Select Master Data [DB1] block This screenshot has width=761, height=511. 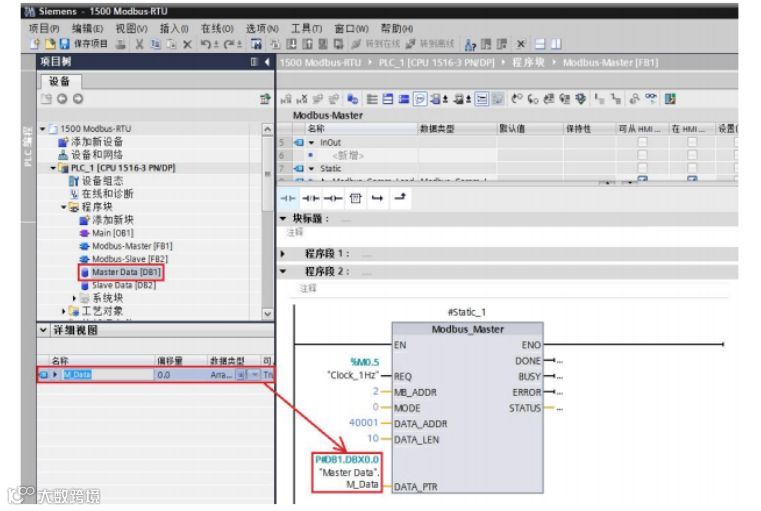[x=126, y=272]
